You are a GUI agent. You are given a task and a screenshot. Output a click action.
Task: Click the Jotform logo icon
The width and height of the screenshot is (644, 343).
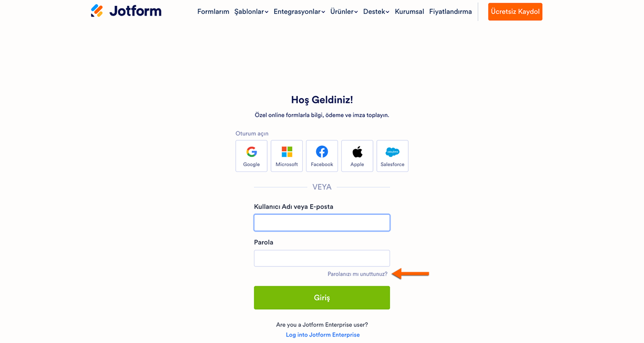(97, 11)
